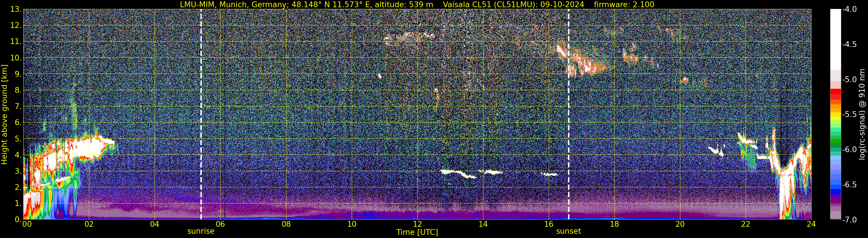Viewport: 868px width, 238px height.
Task: Click the thin white cloud band at 3 km near 13 UTC
Action: (x=458, y=174)
